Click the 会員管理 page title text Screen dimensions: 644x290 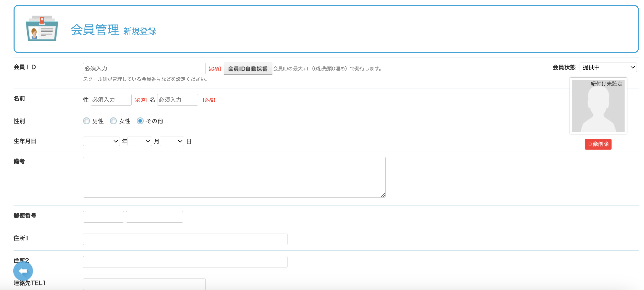coord(95,30)
